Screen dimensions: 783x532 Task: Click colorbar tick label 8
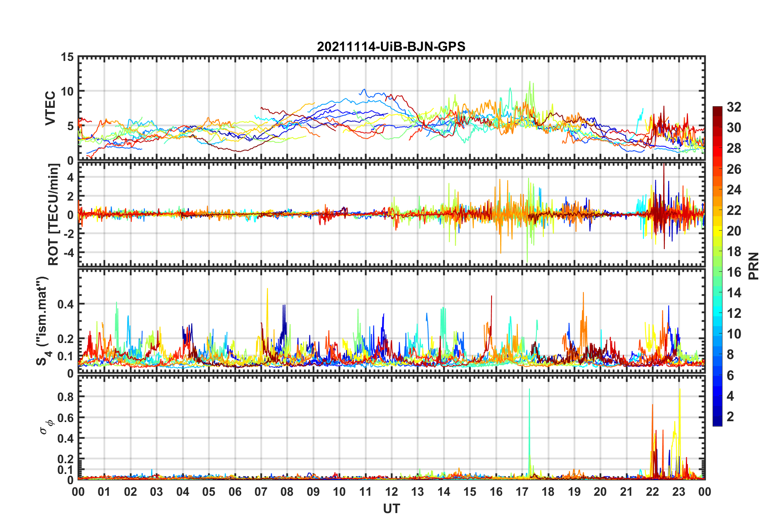click(730, 355)
